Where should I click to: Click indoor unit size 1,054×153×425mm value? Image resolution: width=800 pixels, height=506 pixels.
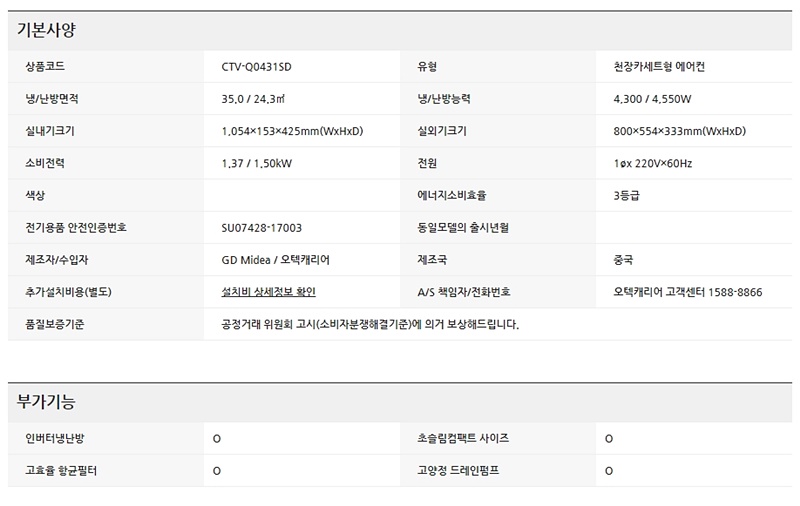pyautogui.click(x=292, y=132)
